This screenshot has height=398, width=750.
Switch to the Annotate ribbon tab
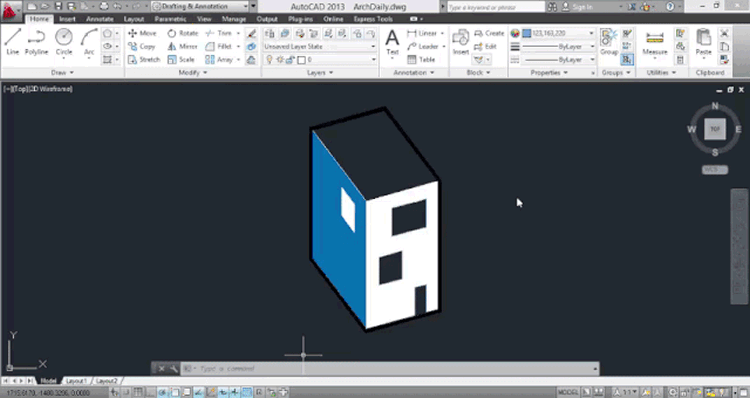coord(99,19)
